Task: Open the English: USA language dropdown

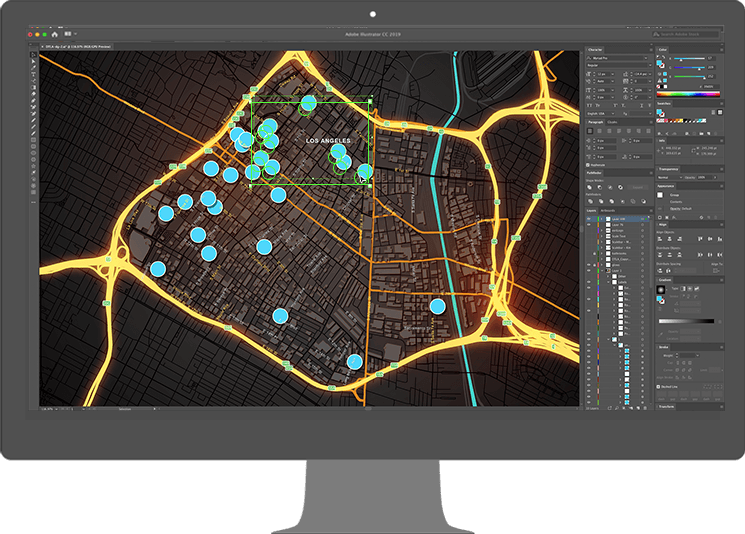Action: pyautogui.click(x=601, y=114)
